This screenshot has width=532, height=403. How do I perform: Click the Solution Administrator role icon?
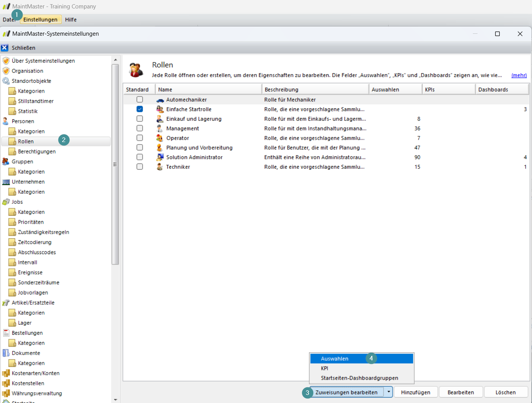[160, 157]
